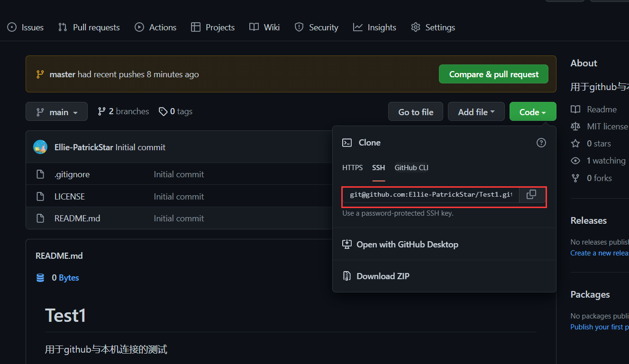The image size is (629, 364).
Task: Click the database icon beside 0 Bytes
Action: (x=40, y=278)
